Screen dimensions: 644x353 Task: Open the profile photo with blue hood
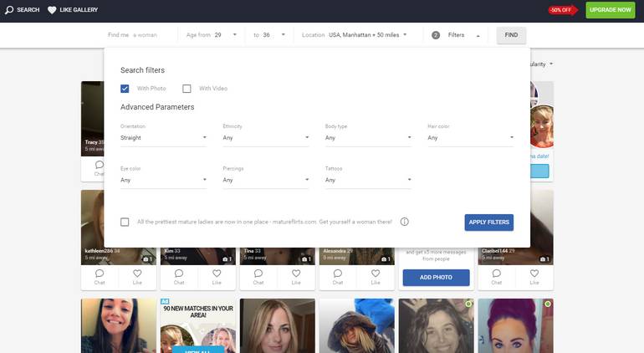(x=356, y=326)
